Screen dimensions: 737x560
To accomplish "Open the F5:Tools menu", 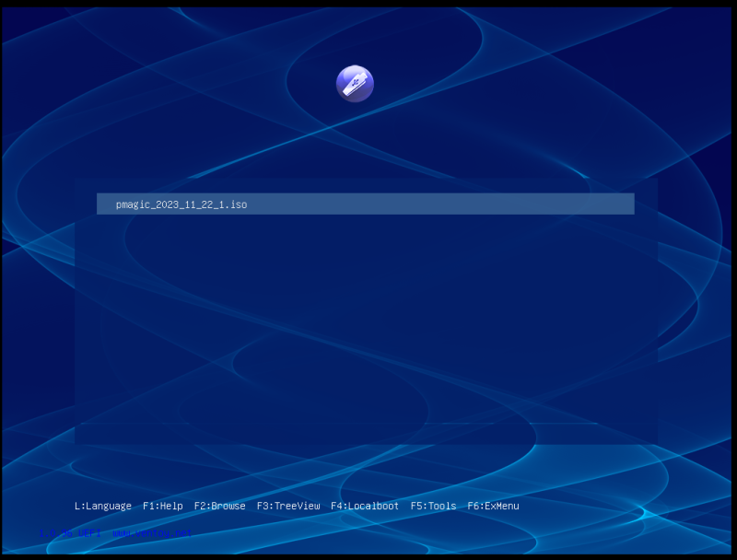I will [x=433, y=506].
